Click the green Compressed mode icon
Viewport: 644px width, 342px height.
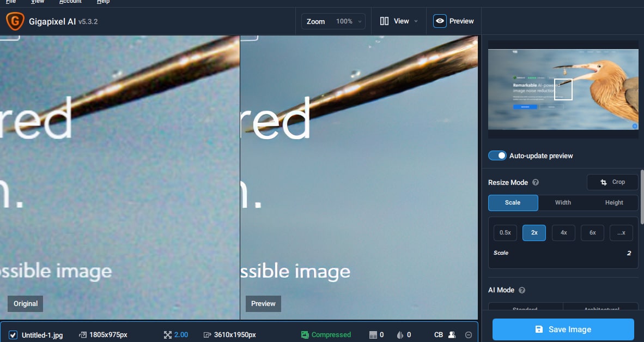305,334
